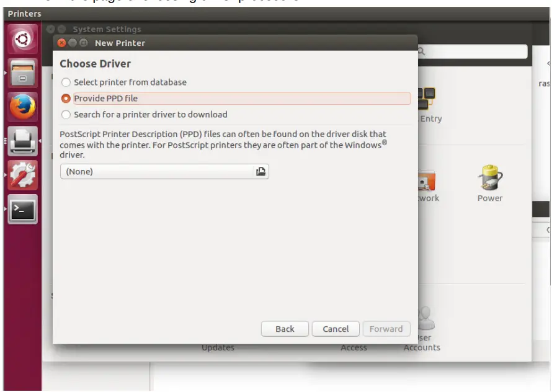
Task: Click the 'New Printer' title bar text
Action: click(x=120, y=43)
